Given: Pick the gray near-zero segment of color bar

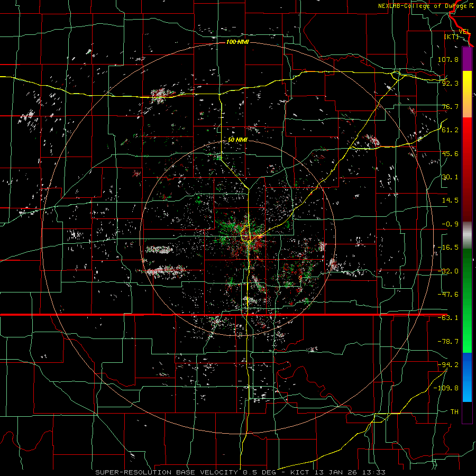Looking at the screenshot, I should pos(467,235).
